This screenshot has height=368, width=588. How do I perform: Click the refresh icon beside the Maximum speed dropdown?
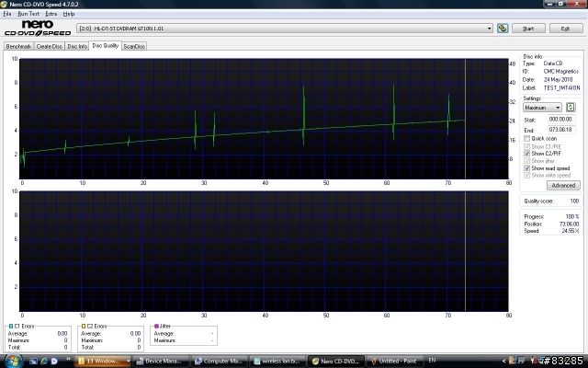point(571,108)
